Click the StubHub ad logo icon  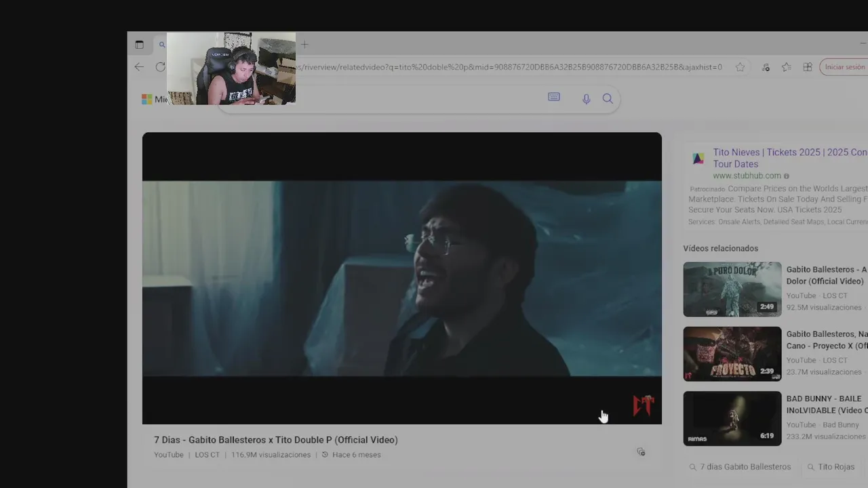pyautogui.click(x=698, y=159)
